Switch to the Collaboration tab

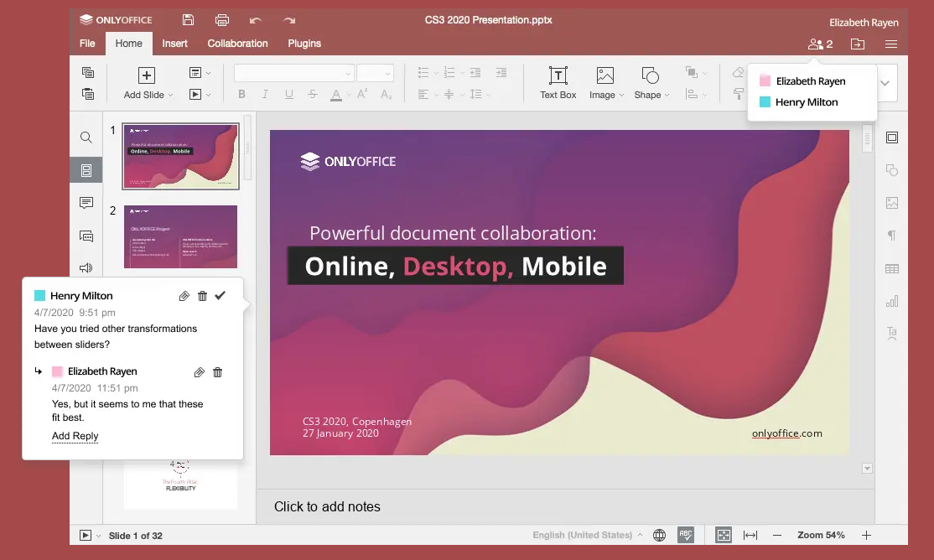[237, 44]
